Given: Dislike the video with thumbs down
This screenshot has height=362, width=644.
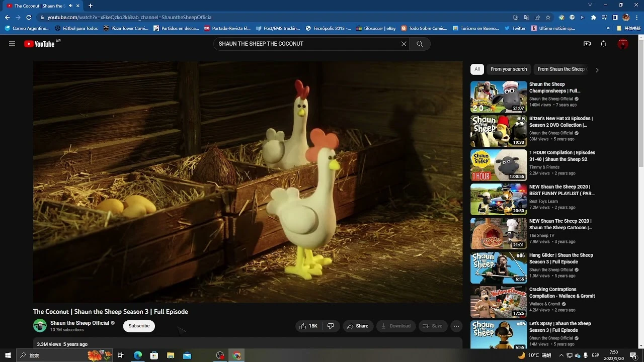Looking at the screenshot, I should [x=331, y=326].
